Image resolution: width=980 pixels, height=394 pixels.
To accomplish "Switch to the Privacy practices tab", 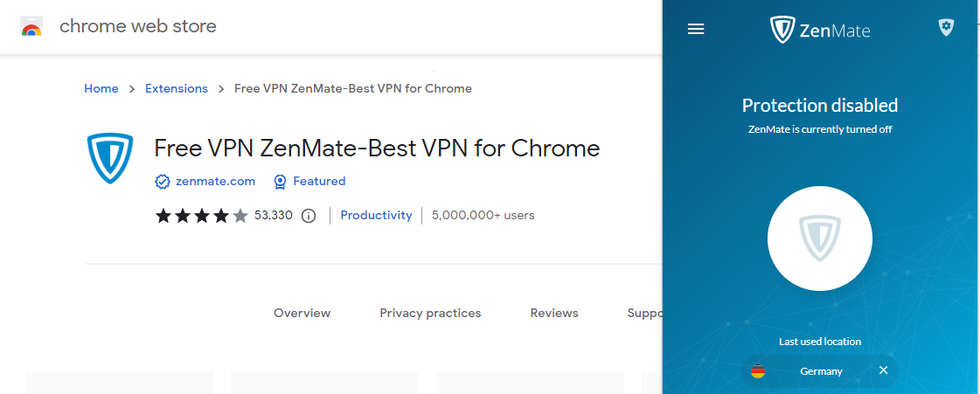I will [x=430, y=313].
